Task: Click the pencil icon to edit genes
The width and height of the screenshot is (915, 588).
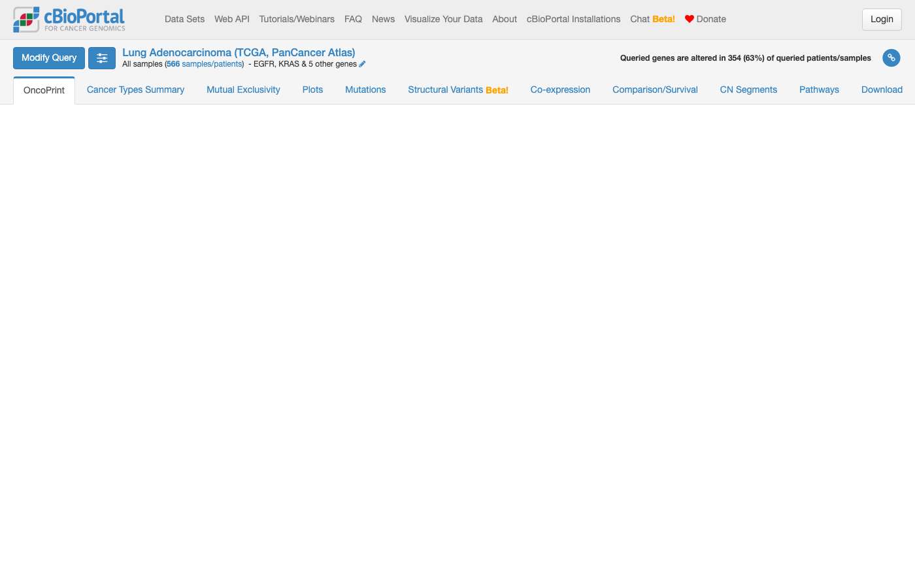Action: tap(362, 64)
